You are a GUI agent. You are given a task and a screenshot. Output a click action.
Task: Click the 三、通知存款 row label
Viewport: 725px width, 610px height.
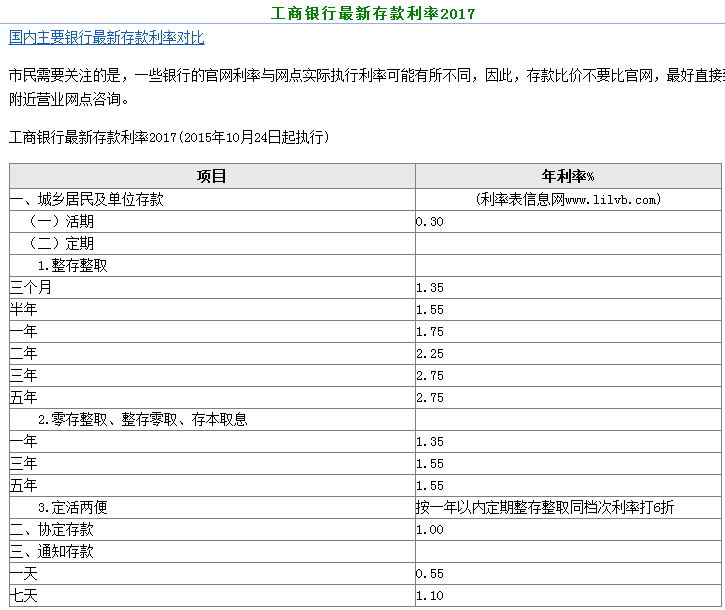coord(52,551)
